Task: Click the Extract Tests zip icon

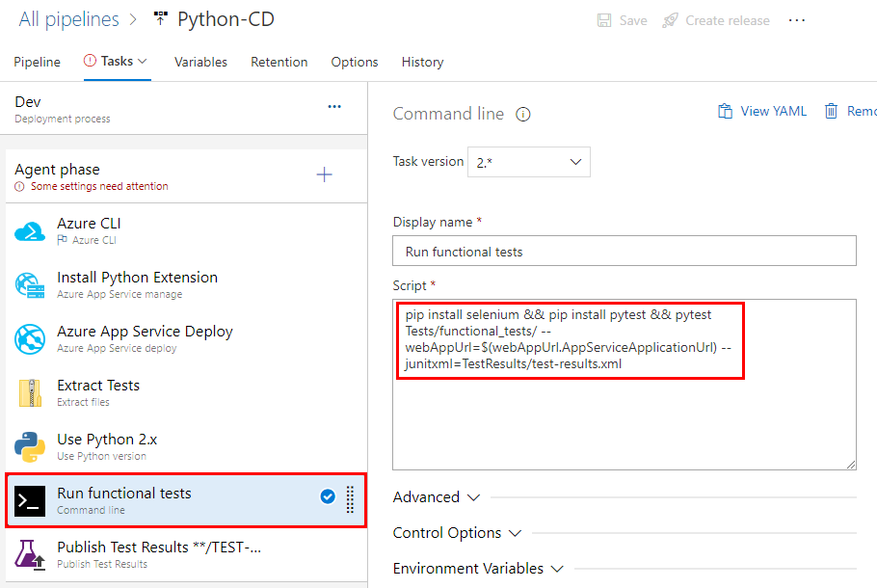Action: (30, 392)
